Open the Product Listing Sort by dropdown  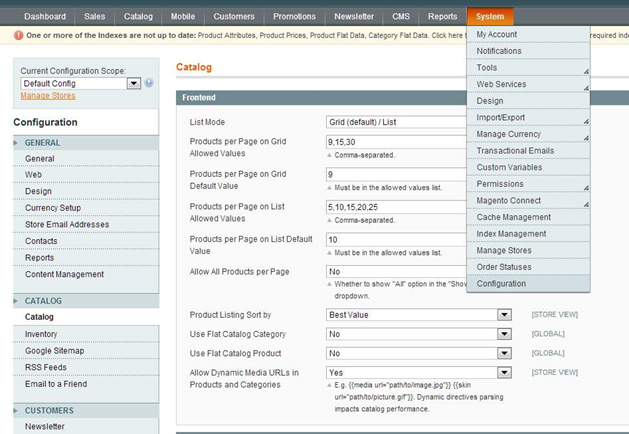(x=419, y=315)
